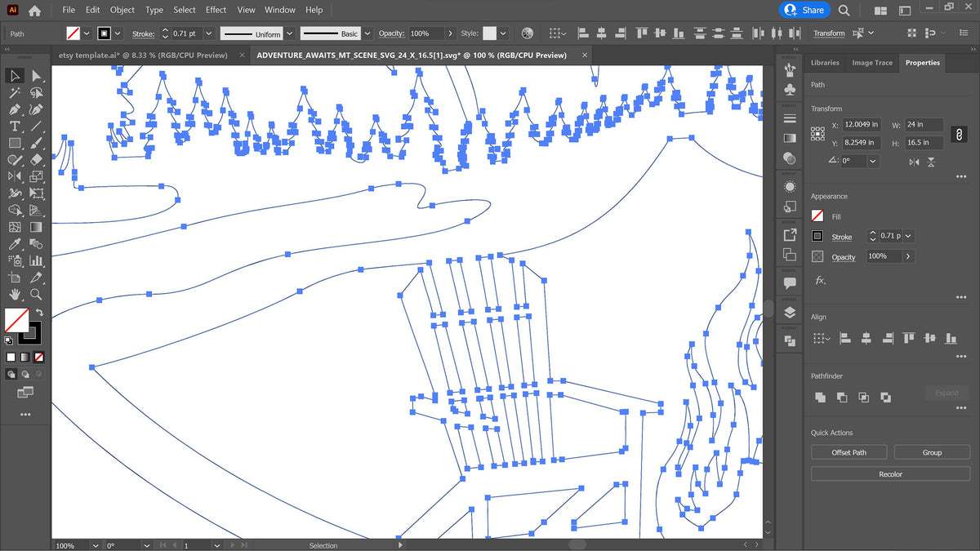Image resolution: width=980 pixels, height=551 pixels.
Task: Click the Share button
Action: 805,11
